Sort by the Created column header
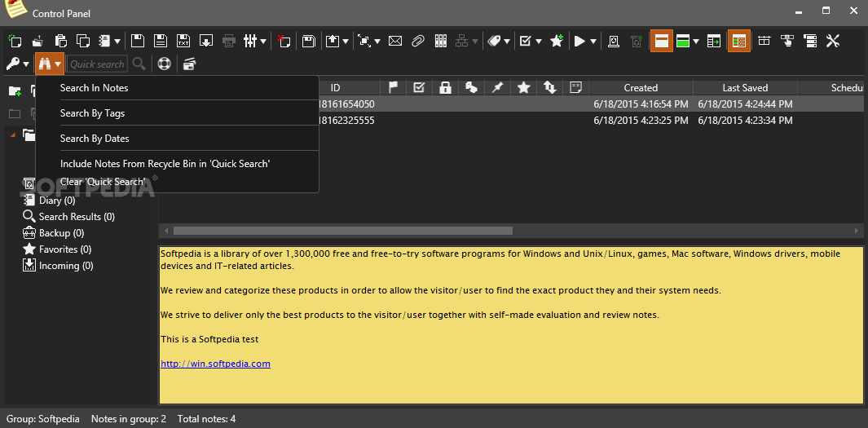 (641, 87)
